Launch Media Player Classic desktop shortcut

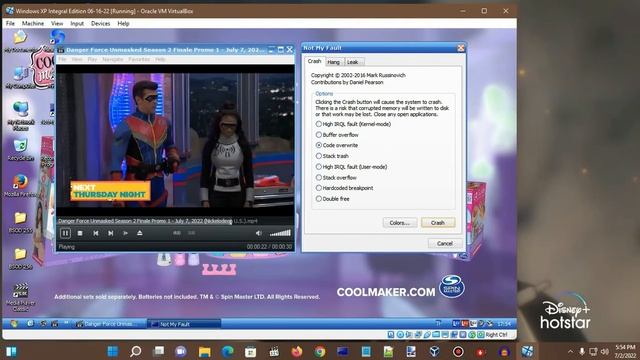pyautogui.click(x=20, y=297)
